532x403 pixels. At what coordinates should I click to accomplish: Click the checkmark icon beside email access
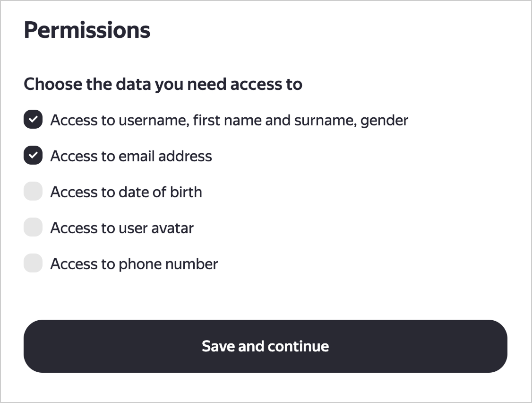point(33,155)
